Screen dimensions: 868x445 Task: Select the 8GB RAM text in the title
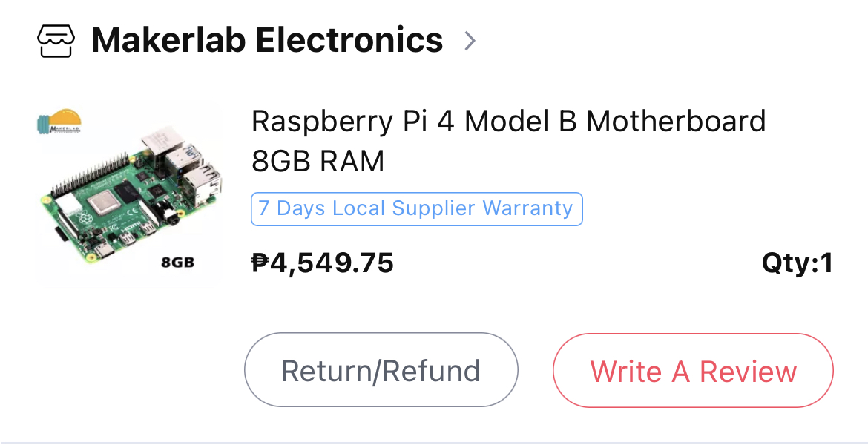(318, 161)
